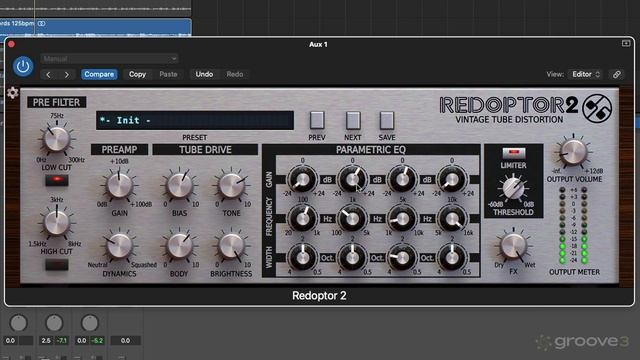Click the fourth band width knob
The height and width of the screenshot is (360, 640).
[x=452, y=258]
